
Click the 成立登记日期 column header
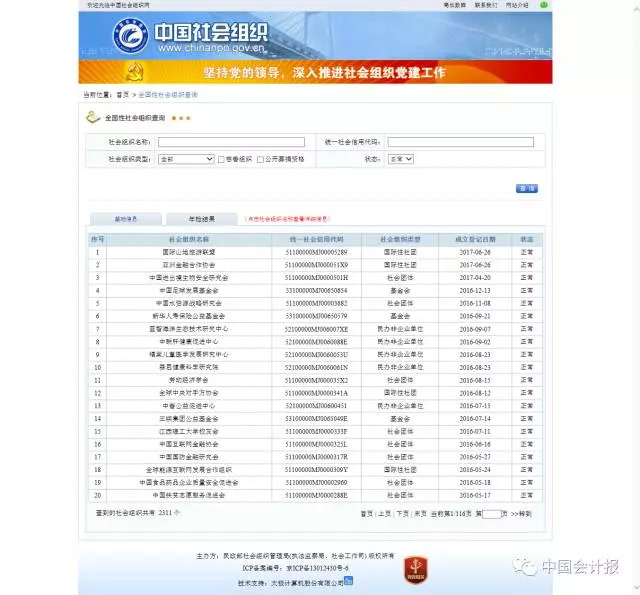[x=475, y=239]
